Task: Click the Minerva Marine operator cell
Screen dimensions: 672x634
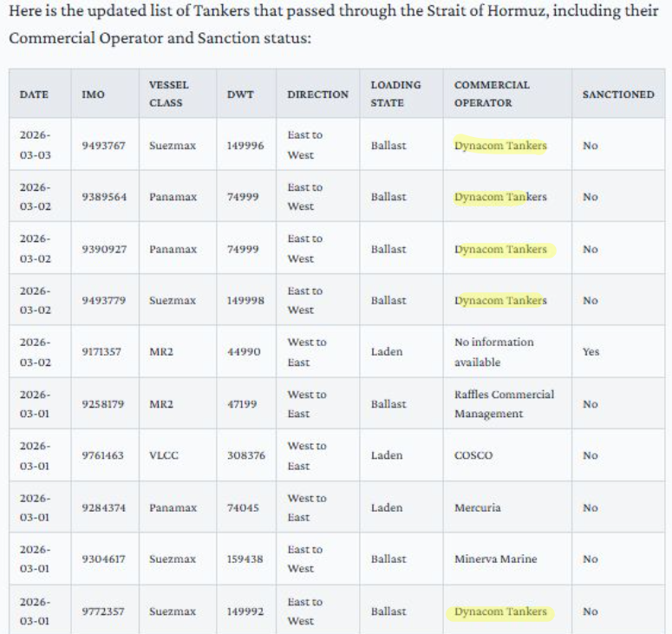Action: 495,559
